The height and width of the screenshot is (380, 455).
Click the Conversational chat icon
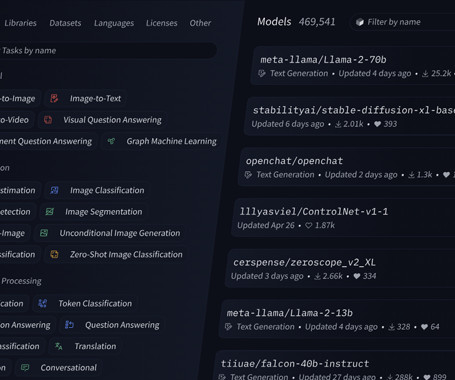(x=25, y=368)
